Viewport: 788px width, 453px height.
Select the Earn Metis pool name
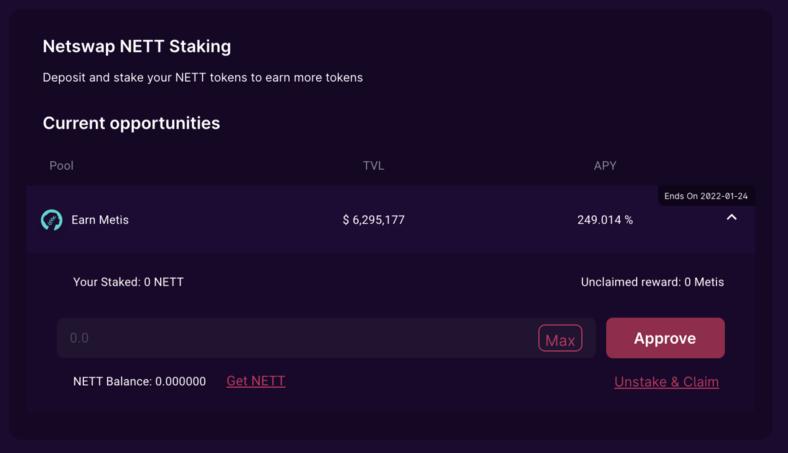(100, 220)
